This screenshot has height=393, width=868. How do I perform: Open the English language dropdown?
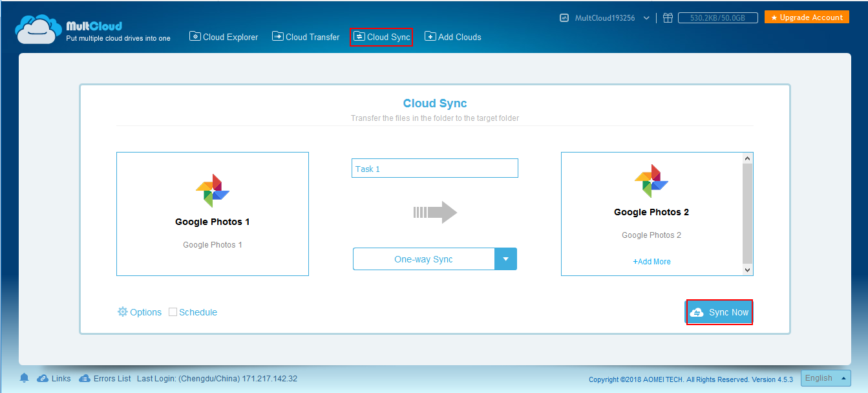pyautogui.click(x=827, y=378)
